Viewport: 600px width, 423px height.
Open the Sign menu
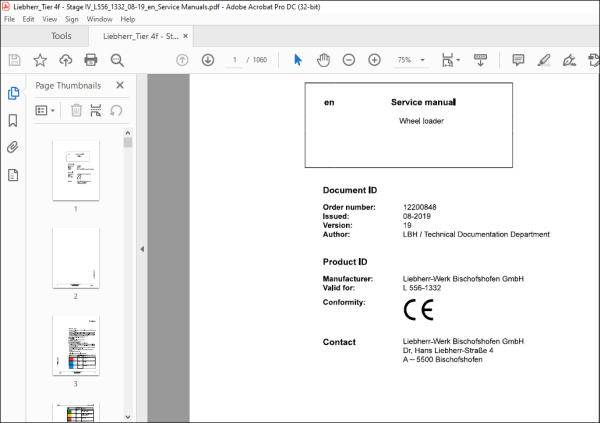tap(72, 19)
